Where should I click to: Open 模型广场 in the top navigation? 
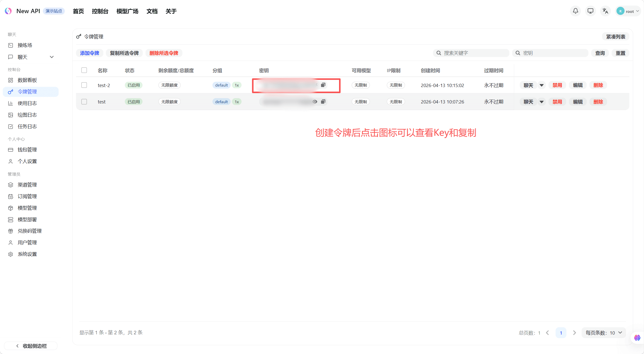(x=127, y=11)
